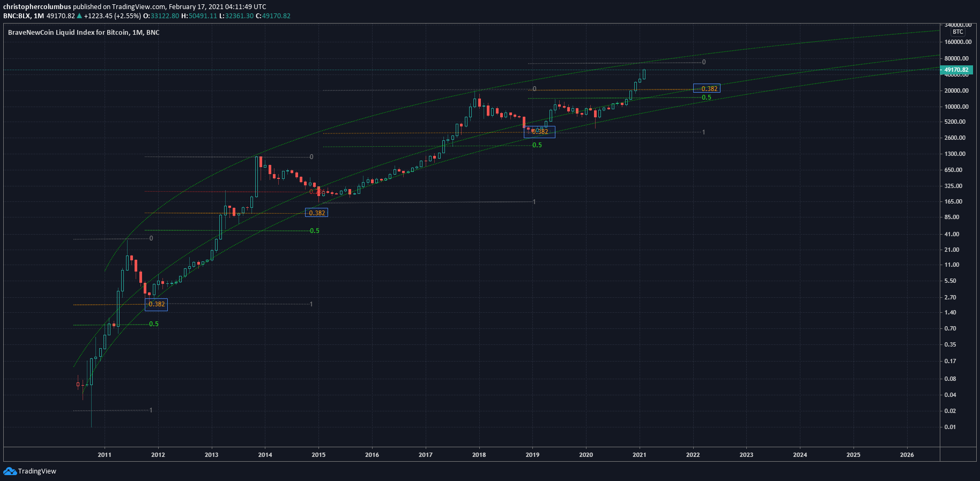
Task: Click the green up-arrow beside +1223.45
Action: (x=79, y=16)
